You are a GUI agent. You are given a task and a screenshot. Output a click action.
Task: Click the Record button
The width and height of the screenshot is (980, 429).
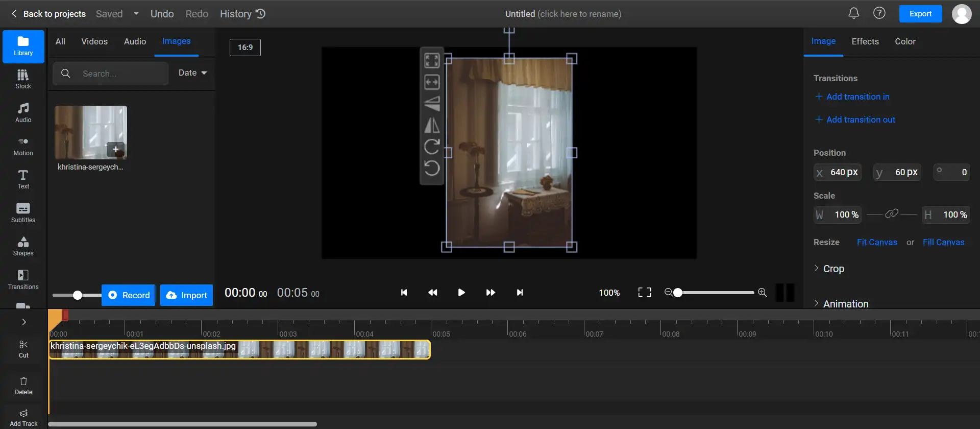coord(129,295)
